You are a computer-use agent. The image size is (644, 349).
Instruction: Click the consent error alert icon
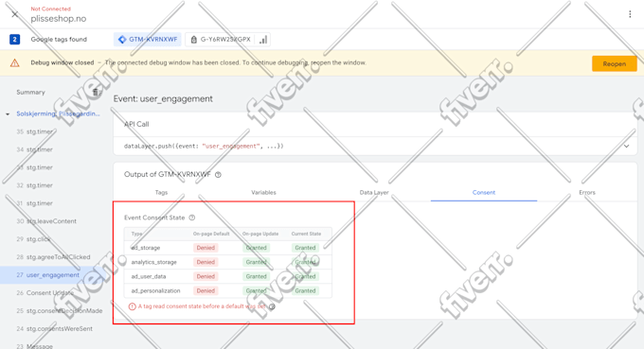pos(133,306)
